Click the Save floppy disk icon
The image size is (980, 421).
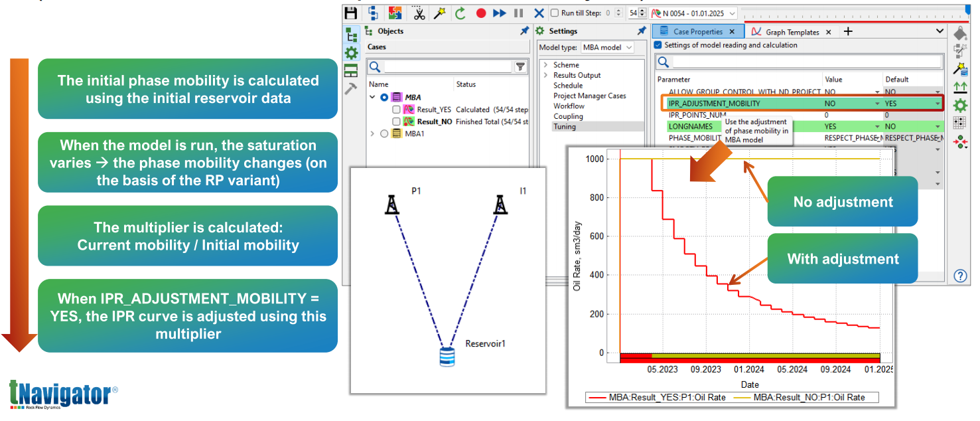[x=351, y=13]
